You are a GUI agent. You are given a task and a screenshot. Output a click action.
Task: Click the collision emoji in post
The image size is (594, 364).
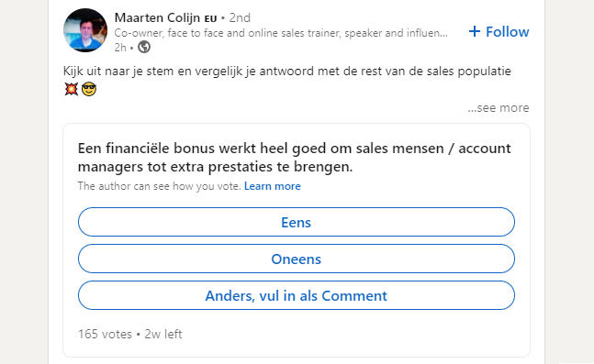pos(72,89)
